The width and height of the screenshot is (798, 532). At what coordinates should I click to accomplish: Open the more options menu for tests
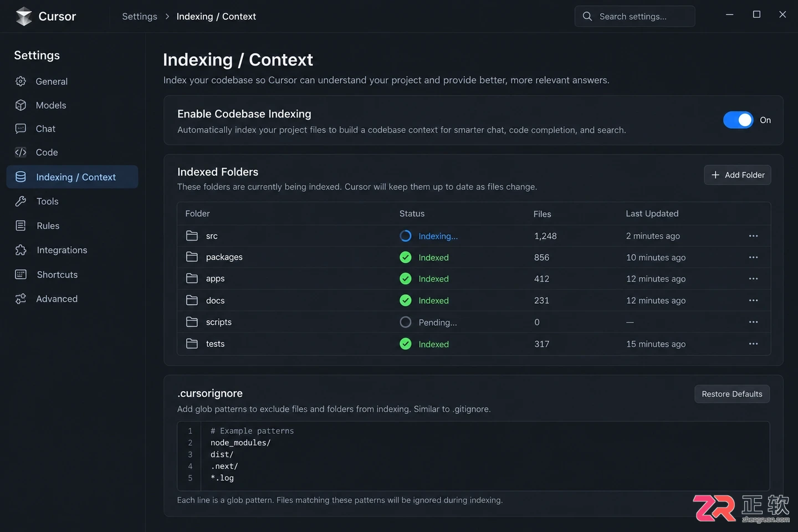click(753, 344)
